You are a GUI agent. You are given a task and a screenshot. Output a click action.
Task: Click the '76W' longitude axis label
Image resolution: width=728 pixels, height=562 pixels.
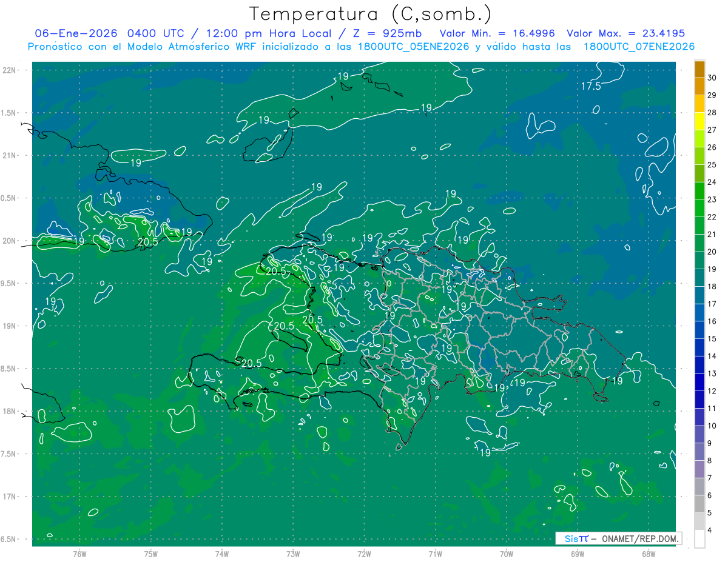[79, 554]
